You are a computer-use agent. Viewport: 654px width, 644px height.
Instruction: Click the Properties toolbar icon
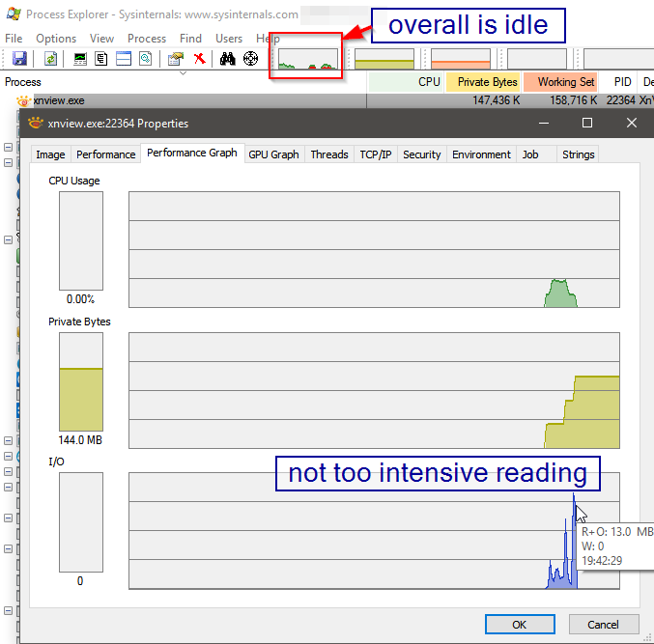[x=176, y=59]
